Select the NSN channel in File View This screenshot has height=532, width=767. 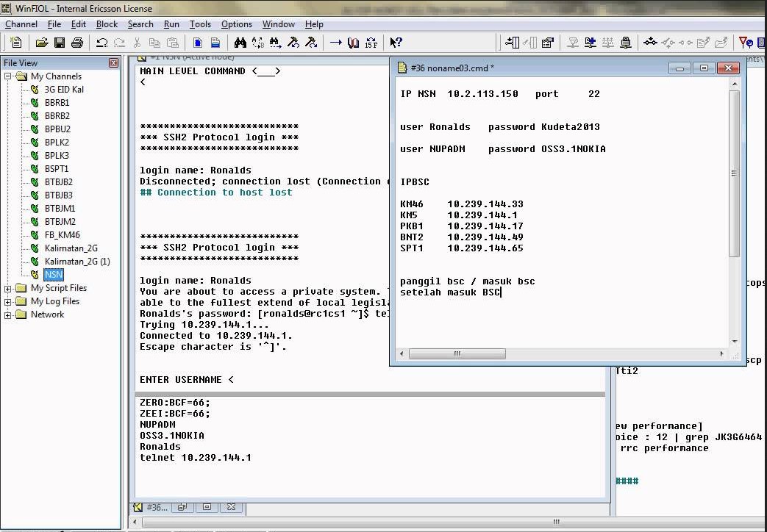[x=53, y=274]
